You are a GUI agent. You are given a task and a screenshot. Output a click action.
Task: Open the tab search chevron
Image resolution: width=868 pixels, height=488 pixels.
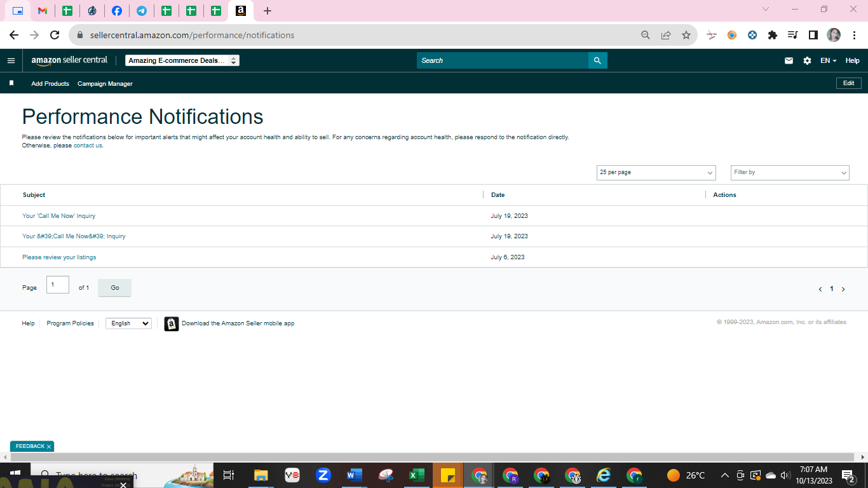tap(766, 10)
